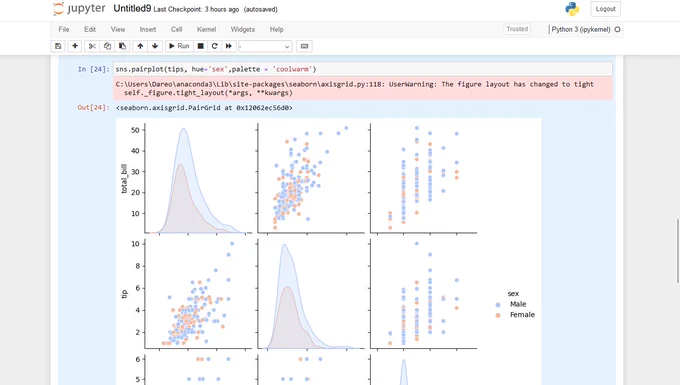Save and checkpoint the notebook
The height and width of the screenshot is (385, 680).
point(58,46)
